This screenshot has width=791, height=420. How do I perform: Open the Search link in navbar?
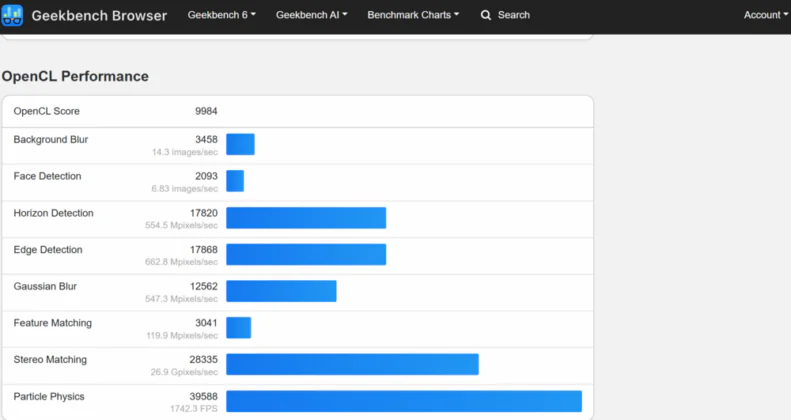(514, 15)
